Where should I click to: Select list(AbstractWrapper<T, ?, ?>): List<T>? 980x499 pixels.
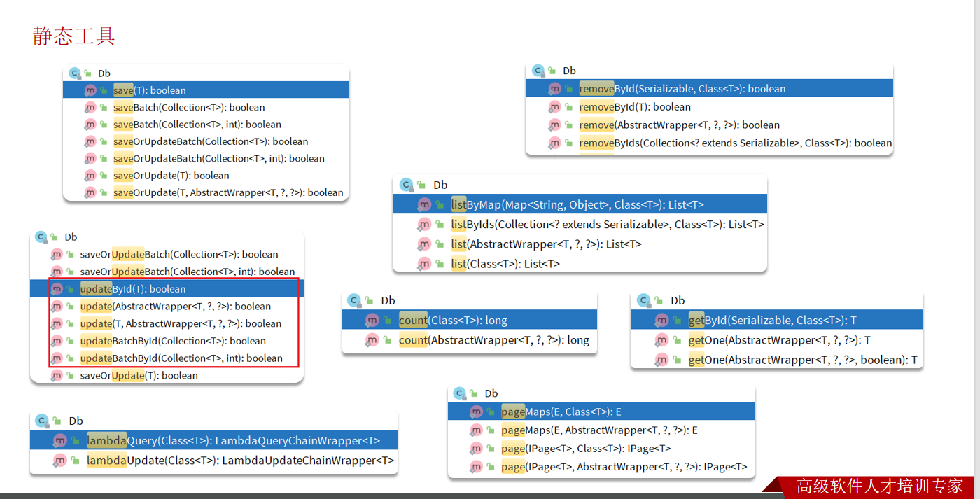[x=546, y=244]
